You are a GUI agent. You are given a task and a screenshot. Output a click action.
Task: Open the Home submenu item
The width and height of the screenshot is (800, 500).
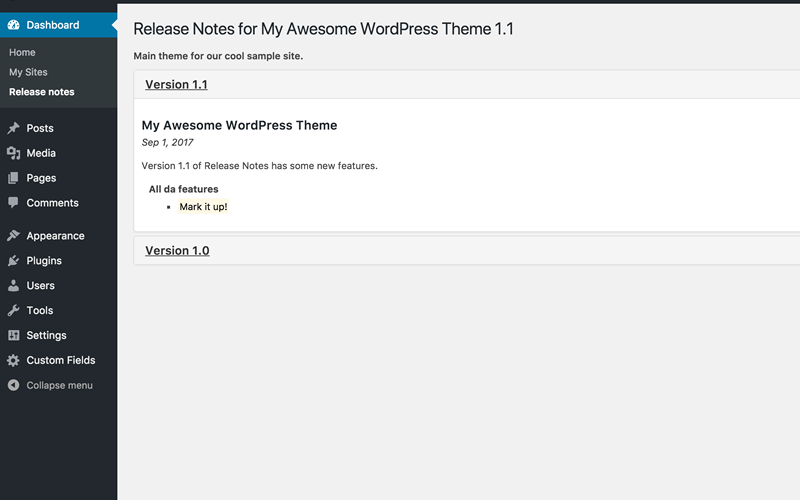pyautogui.click(x=22, y=53)
